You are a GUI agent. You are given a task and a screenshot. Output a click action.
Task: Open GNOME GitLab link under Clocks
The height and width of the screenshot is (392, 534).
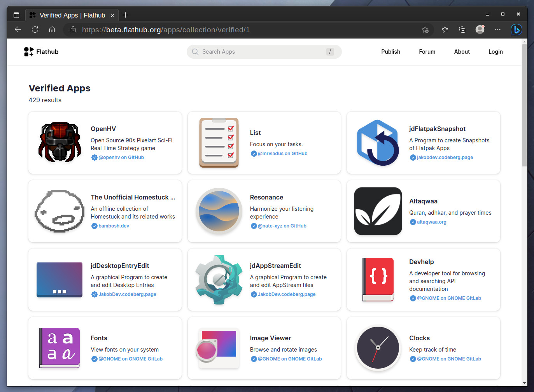point(449,359)
